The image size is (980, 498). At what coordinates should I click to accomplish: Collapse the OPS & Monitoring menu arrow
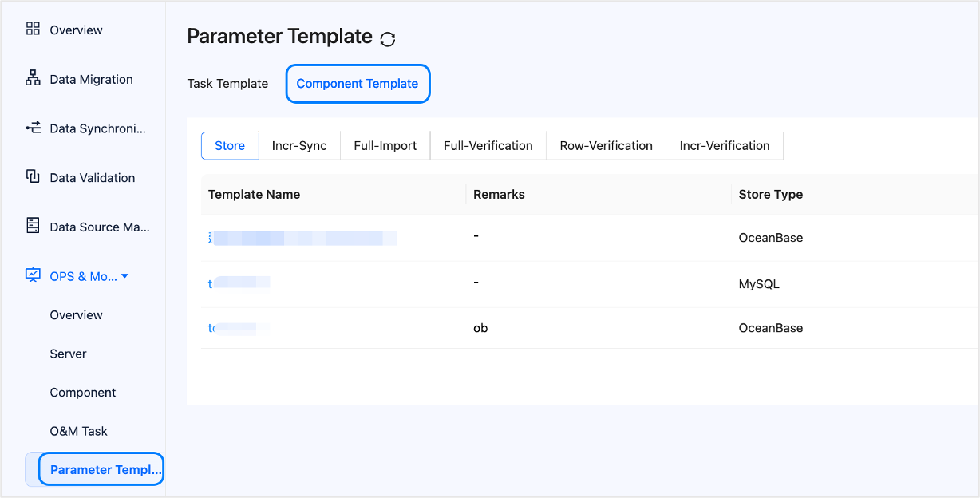pos(124,276)
